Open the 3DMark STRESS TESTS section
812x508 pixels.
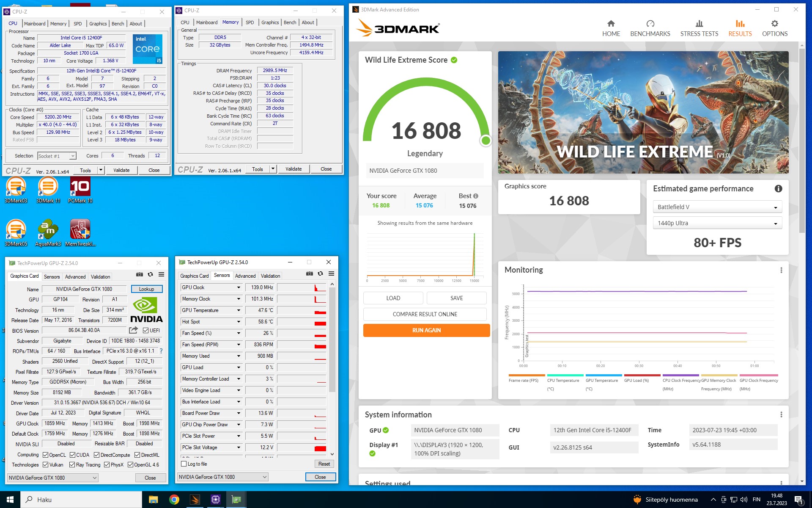[x=699, y=28]
